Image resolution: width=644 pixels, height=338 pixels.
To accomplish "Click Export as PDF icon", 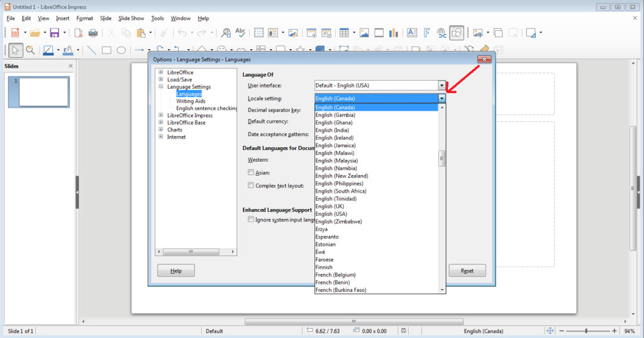I will point(79,33).
